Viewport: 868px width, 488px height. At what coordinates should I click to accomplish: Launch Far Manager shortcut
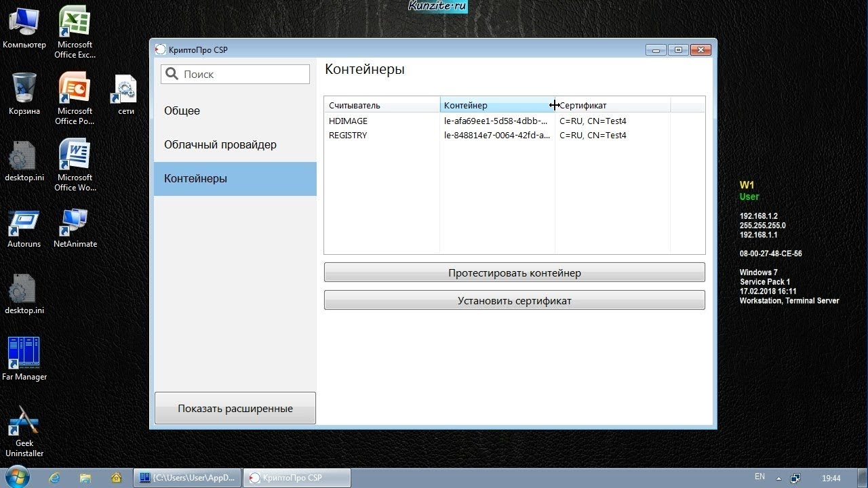click(24, 359)
